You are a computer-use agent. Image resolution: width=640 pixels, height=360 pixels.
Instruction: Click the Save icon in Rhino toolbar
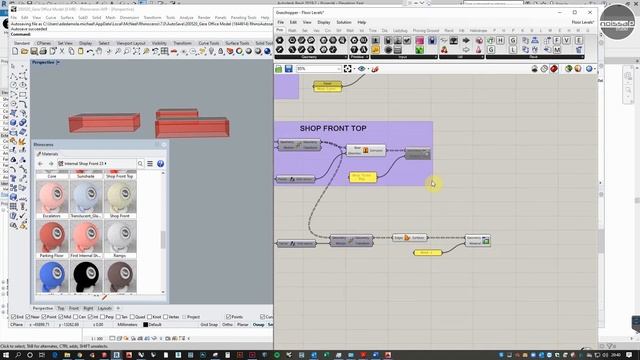34,51
